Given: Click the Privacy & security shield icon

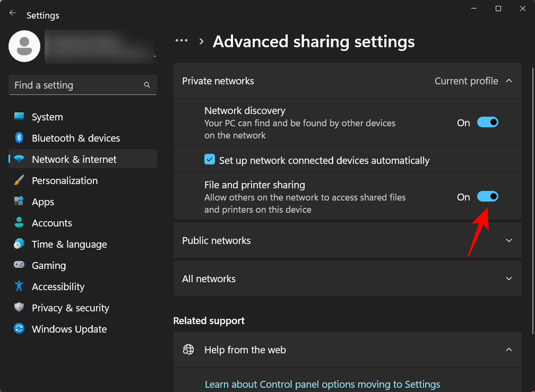Looking at the screenshot, I should [19, 308].
